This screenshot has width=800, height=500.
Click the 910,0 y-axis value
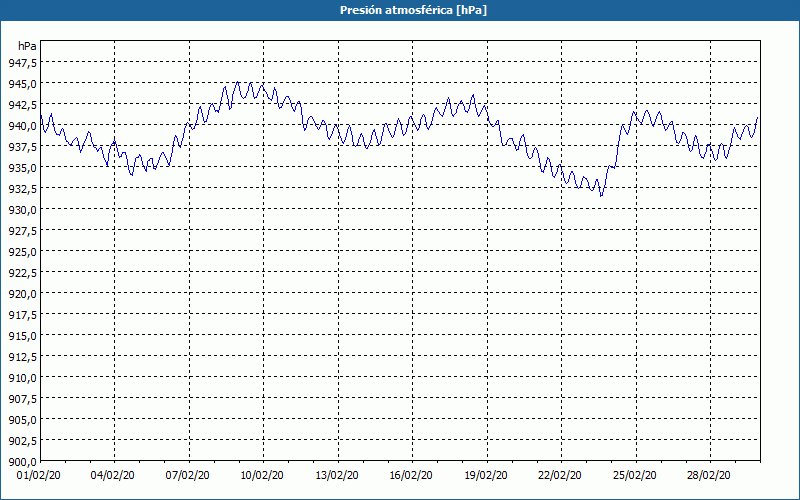click(22, 378)
